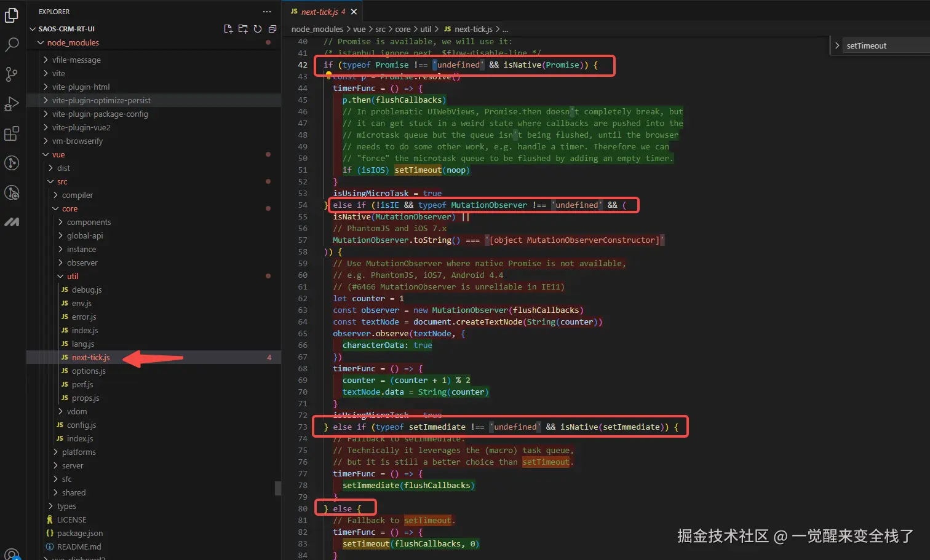Open the Run and Debug view
Image resolution: width=930 pixels, height=560 pixels.
pyautogui.click(x=12, y=104)
